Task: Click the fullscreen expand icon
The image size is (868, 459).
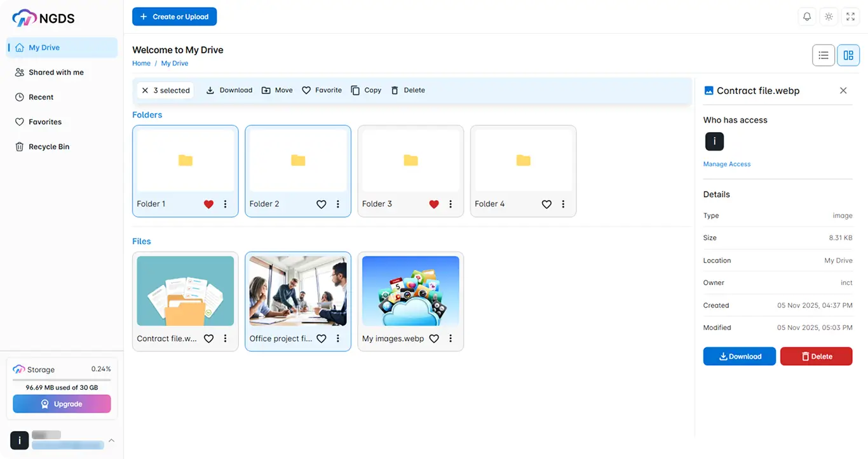Action: pos(850,17)
